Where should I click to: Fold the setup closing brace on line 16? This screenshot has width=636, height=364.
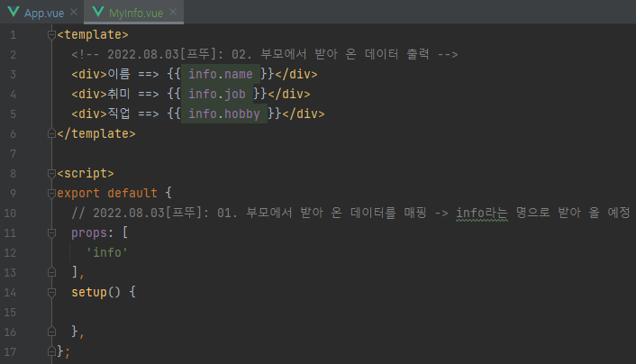tap(51, 332)
